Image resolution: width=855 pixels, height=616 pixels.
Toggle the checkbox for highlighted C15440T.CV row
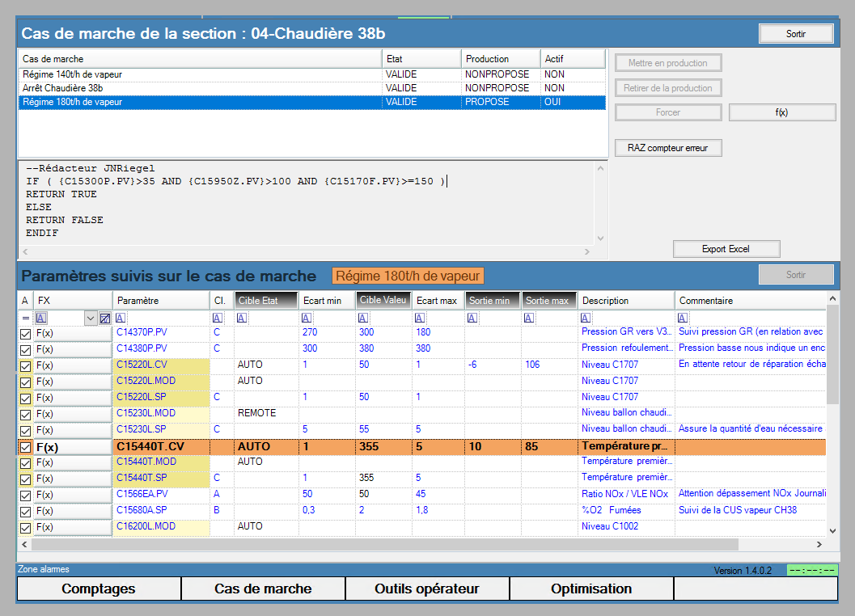pos(25,448)
